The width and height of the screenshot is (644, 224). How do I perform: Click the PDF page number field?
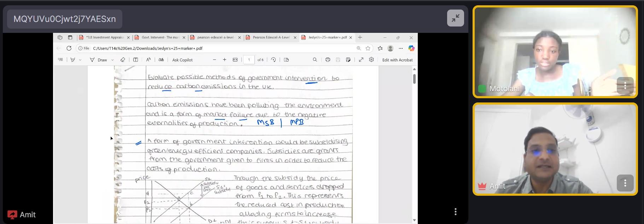tap(249, 60)
